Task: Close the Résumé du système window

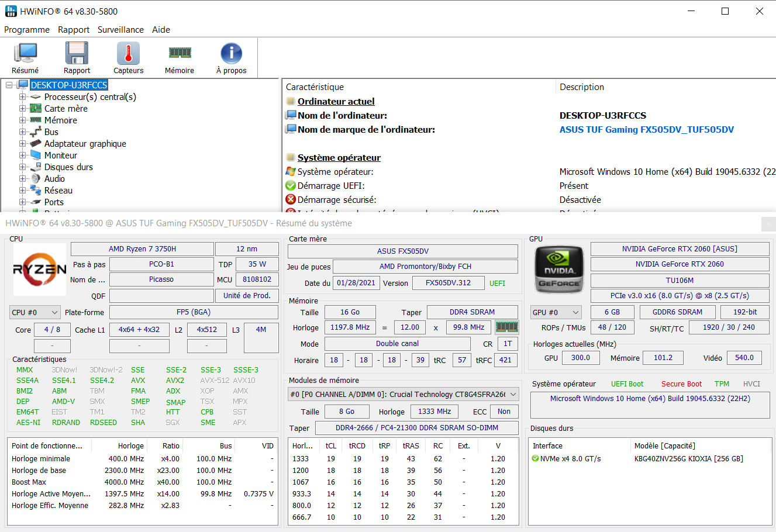Action: [x=768, y=223]
